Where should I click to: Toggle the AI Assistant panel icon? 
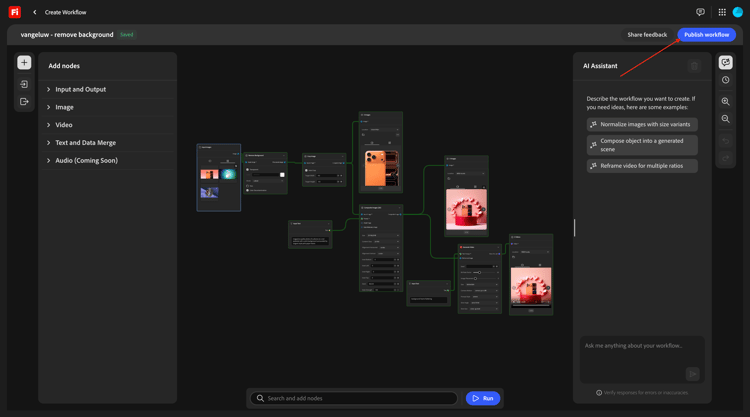726,62
